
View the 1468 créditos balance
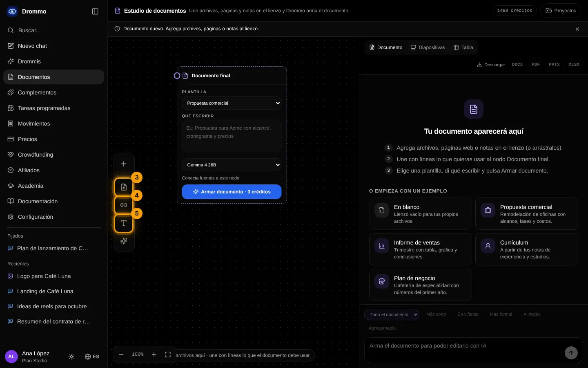[514, 11]
